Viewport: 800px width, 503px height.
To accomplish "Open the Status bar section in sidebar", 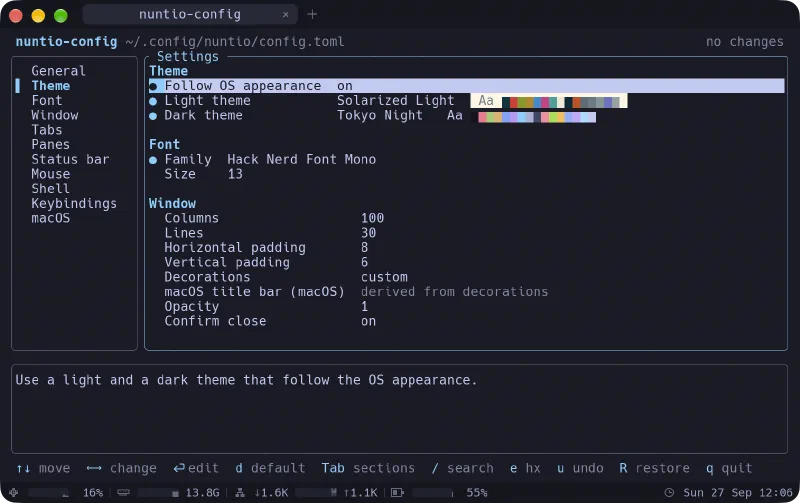I will [70, 159].
